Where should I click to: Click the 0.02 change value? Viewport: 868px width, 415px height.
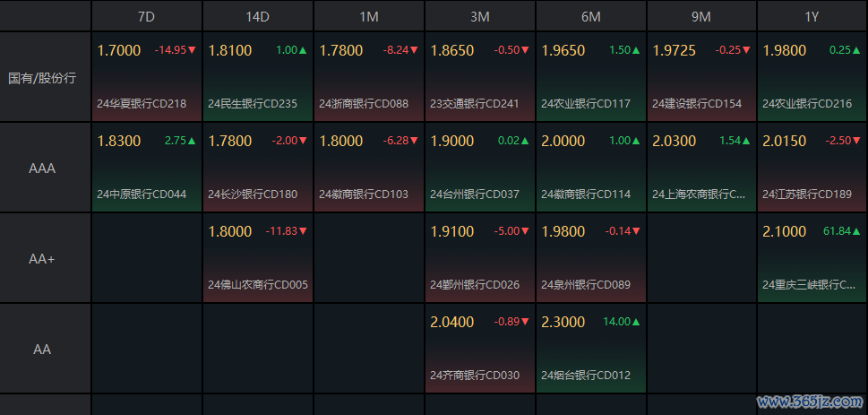(509, 141)
